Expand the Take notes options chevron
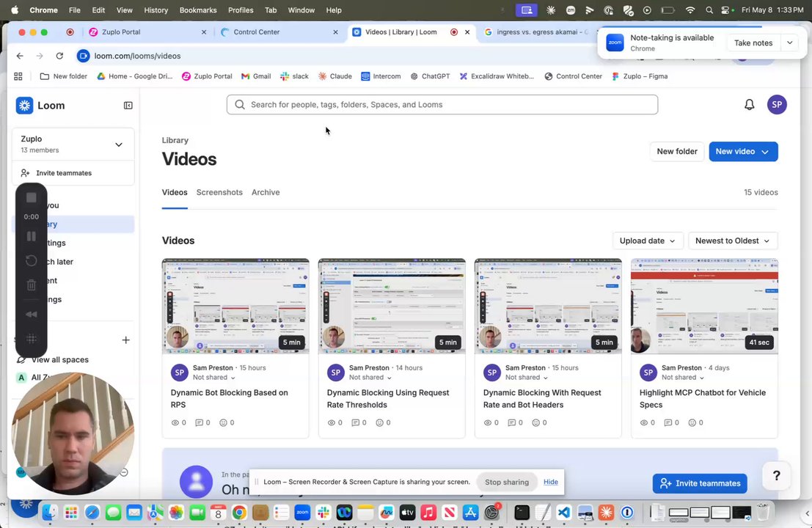 (x=790, y=43)
